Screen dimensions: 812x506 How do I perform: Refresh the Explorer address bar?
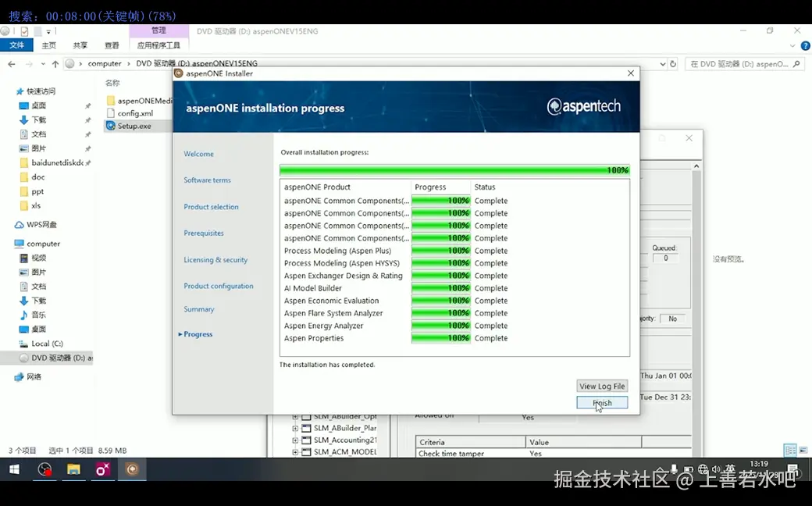click(x=673, y=64)
